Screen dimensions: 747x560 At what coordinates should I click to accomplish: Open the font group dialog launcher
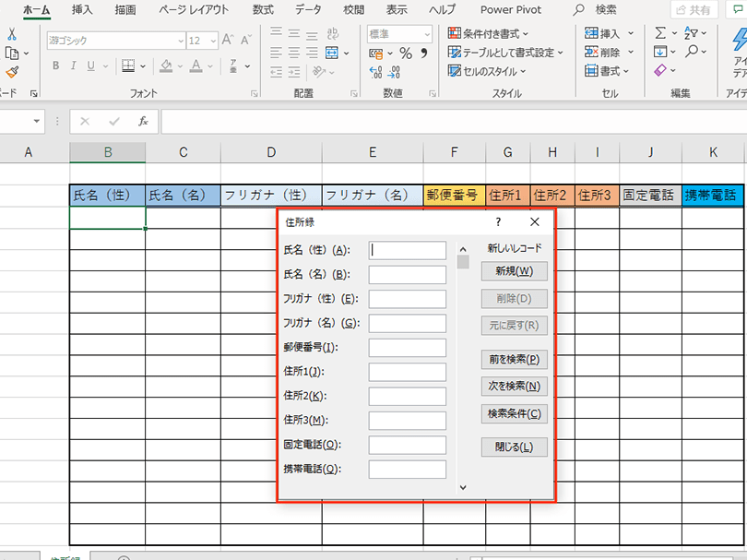254,94
